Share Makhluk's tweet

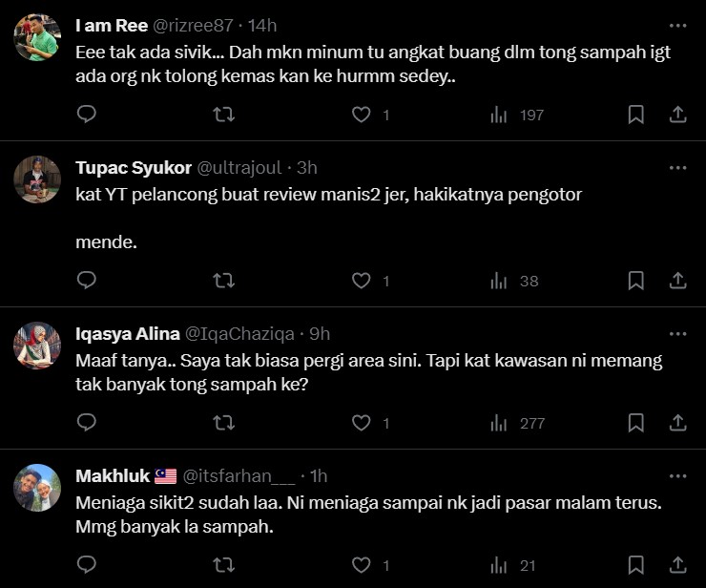677,565
